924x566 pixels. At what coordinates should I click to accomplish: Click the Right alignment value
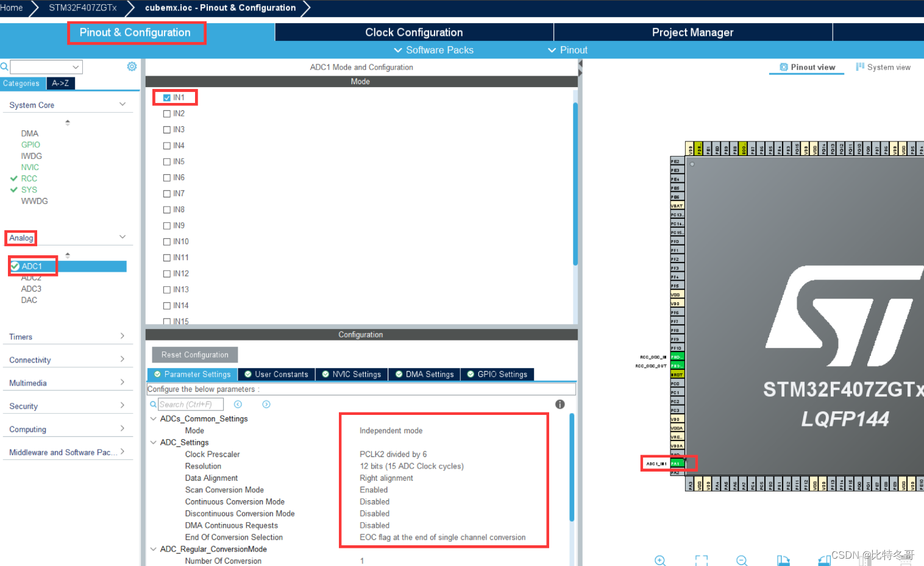coord(386,478)
